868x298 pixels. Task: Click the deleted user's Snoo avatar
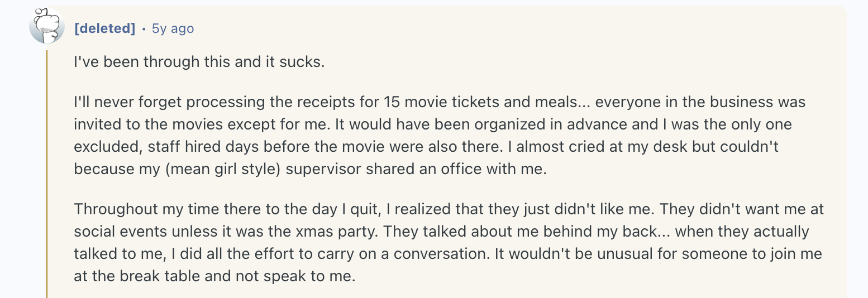tap(47, 27)
